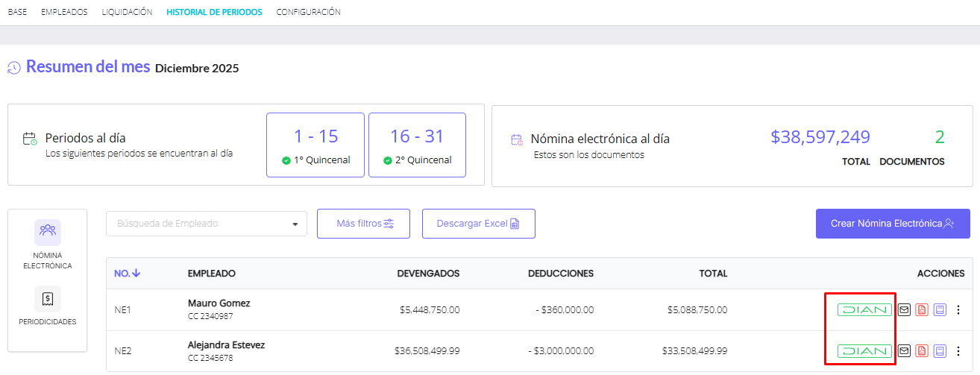Image resolution: width=980 pixels, height=375 pixels.
Task: Open the Búsqueda de Empleado dropdown
Action: click(207, 224)
